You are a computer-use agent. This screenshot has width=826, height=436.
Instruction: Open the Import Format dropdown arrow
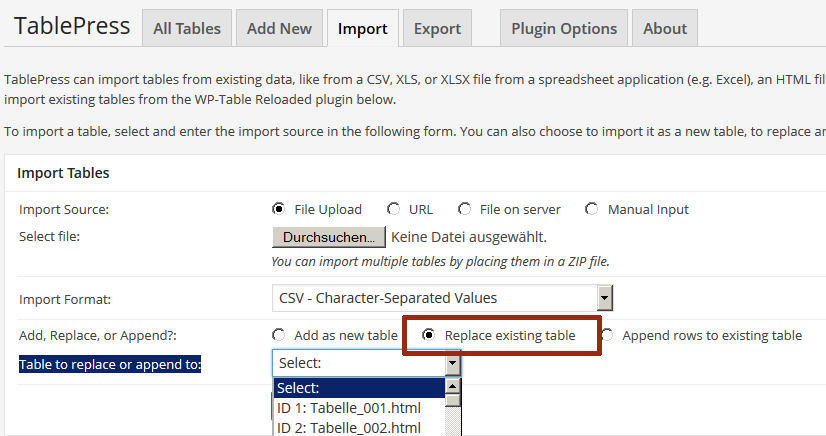pos(605,298)
